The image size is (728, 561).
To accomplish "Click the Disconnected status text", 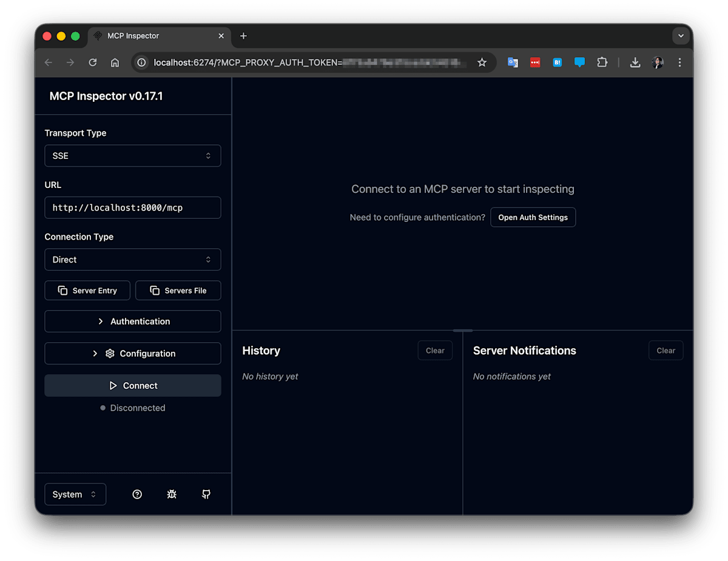I will point(138,408).
